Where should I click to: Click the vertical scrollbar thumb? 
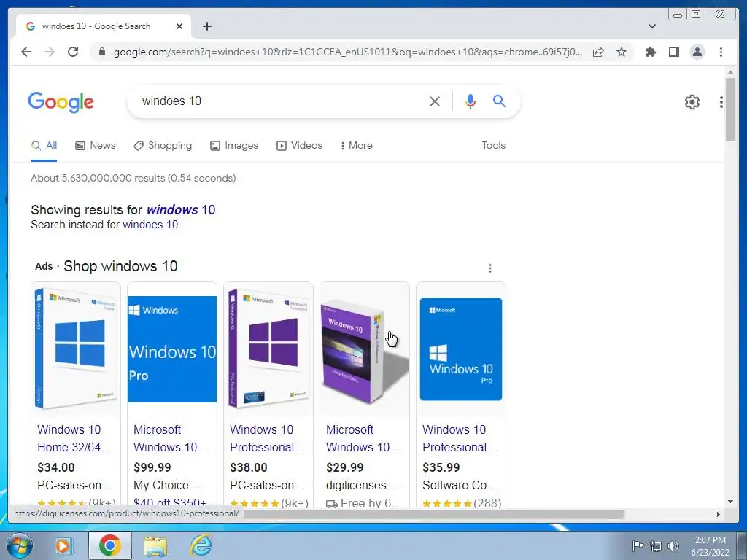pos(730,109)
